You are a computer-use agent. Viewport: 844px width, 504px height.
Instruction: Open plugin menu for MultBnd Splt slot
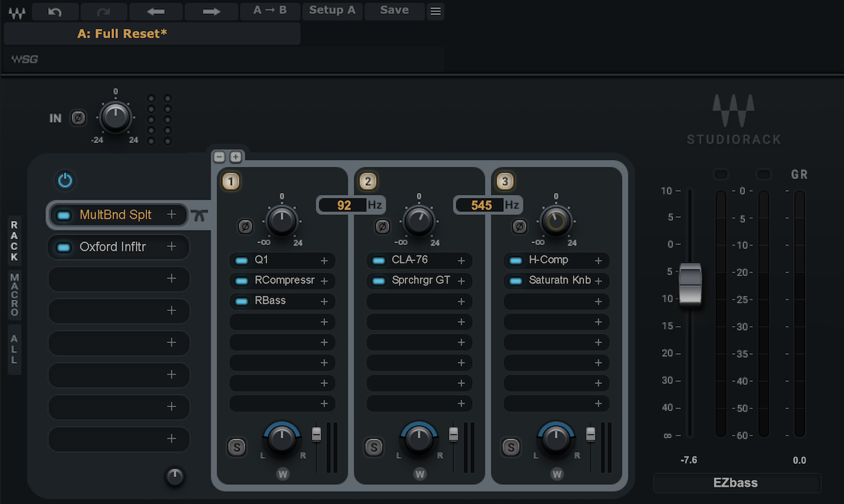pyautogui.click(x=171, y=214)
